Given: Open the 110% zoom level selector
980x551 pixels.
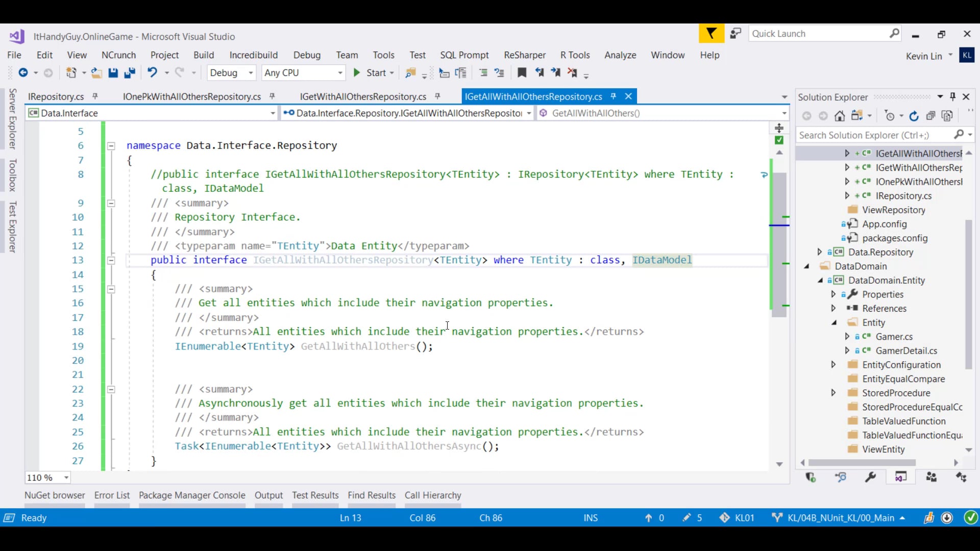Looking at the screenshot, I should click(47, 478).
